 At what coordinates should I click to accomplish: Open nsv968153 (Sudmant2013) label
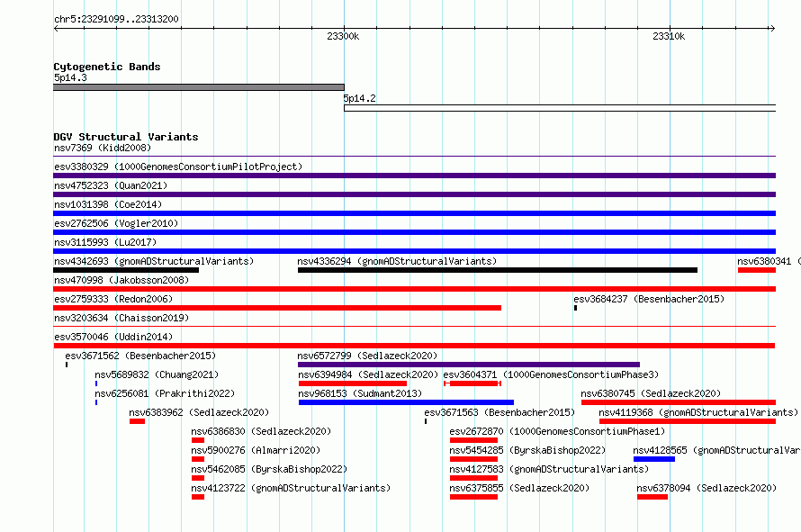pyautogui.click(x=360, y=394)
